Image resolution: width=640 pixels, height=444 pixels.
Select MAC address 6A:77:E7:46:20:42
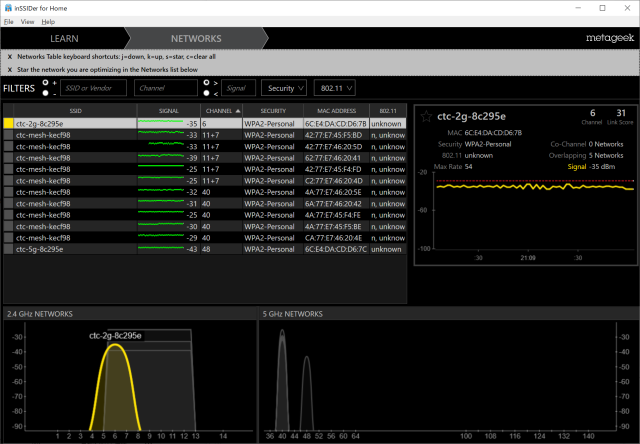333,204
